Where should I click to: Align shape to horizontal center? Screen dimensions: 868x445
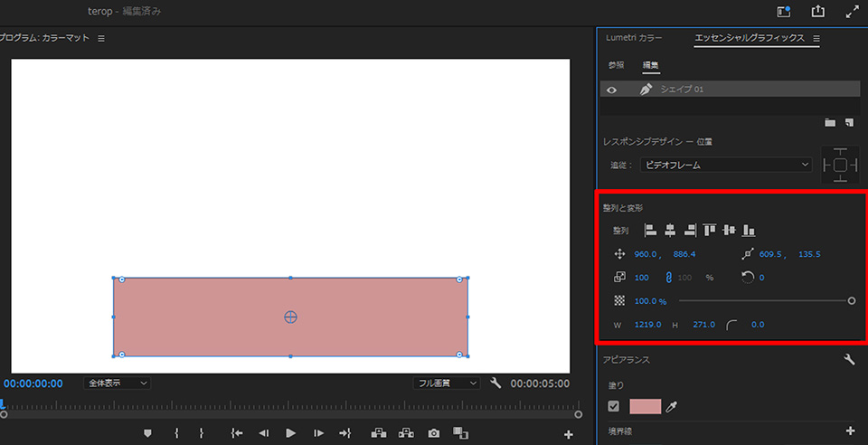click(x=670, y=230)
